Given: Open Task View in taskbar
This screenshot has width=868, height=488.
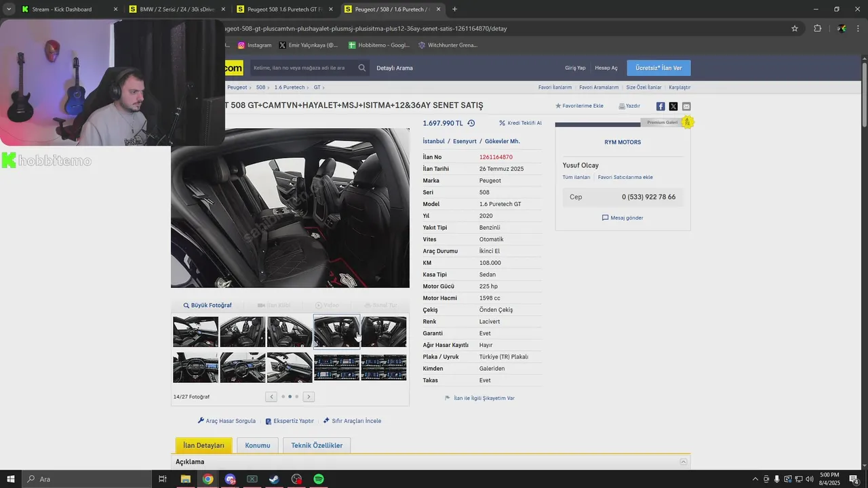Looking at the screenshot, I should click(163, 479).
